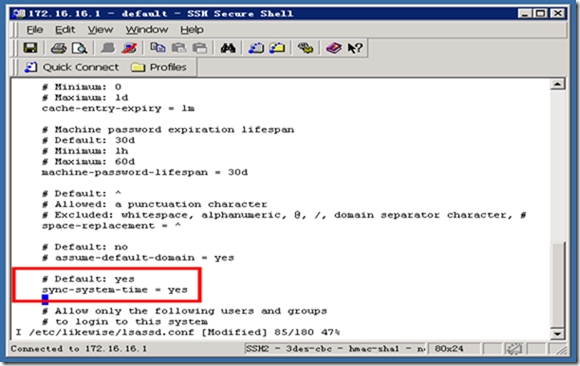Open the View menu
Image resolution: width=580 pixels, height=366 pixels.
click(x=100, y=30)
